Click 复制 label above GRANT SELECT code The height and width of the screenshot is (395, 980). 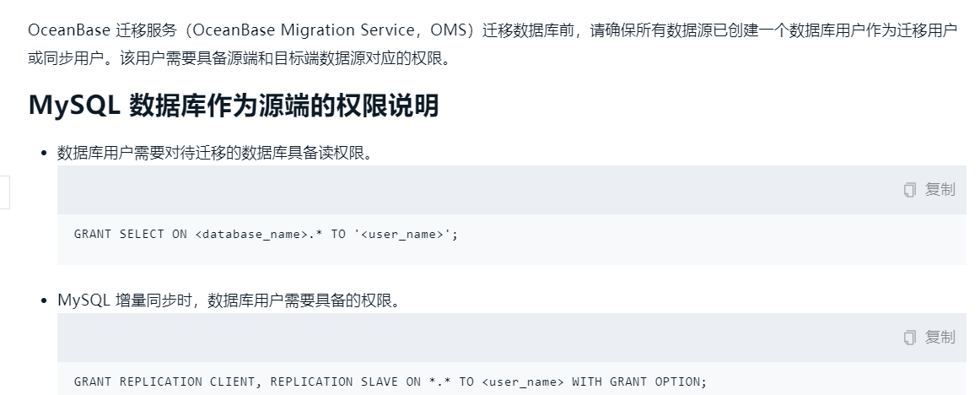tap(940, 190)
